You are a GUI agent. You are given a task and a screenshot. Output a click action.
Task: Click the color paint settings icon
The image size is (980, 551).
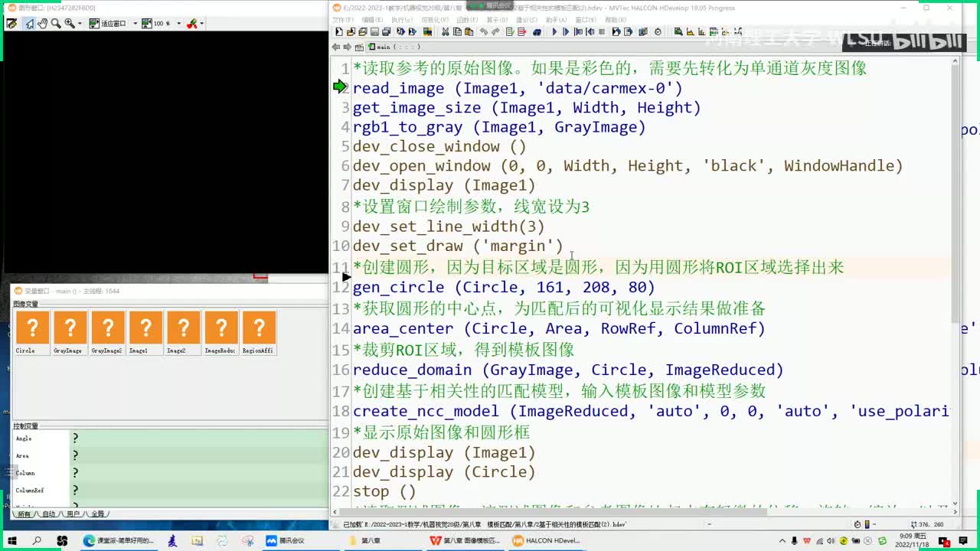[191, 24]
